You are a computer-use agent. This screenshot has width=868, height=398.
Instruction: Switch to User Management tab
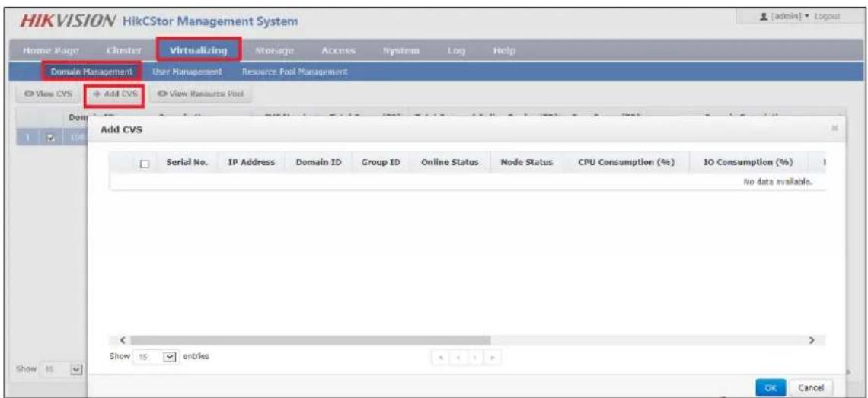pyautogui.click(x=186, y=72)
